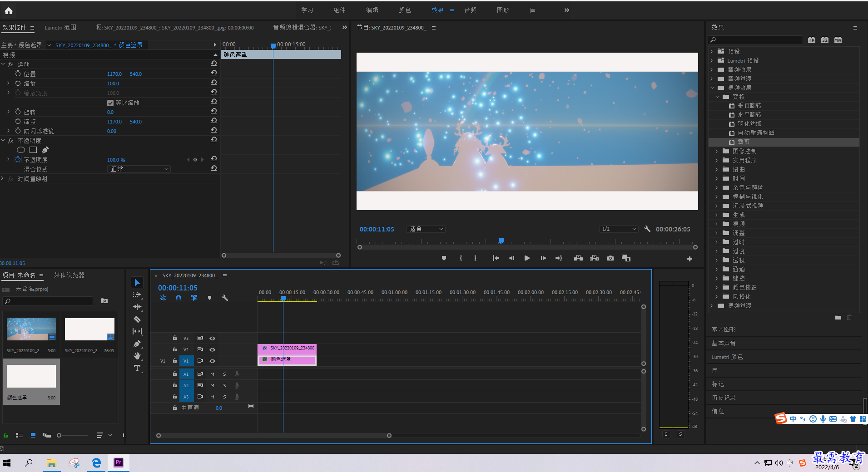Mute track A1
868x472 pixels.
212,374
